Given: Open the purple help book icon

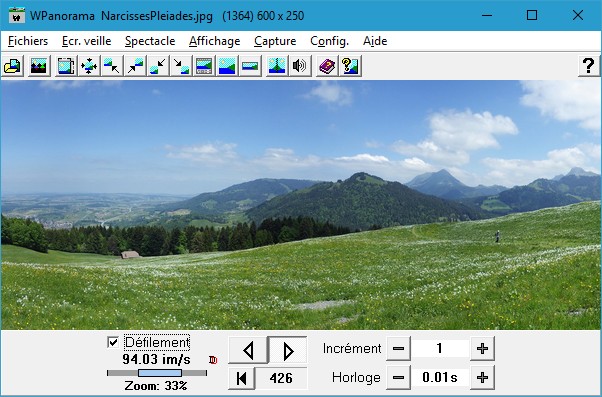Looking at the screenshot, I should [327, 66].
